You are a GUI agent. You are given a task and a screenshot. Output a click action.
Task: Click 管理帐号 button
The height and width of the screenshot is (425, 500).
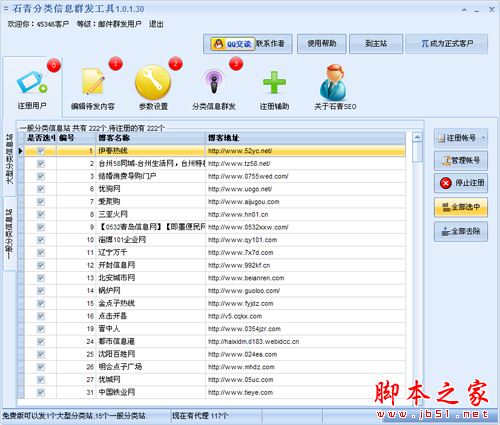tap(461, 161)
